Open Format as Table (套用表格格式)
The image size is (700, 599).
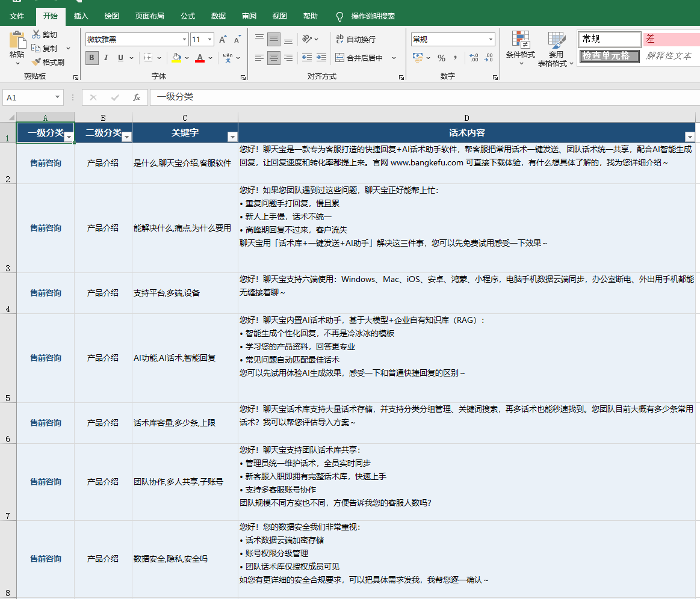point(556,49)
